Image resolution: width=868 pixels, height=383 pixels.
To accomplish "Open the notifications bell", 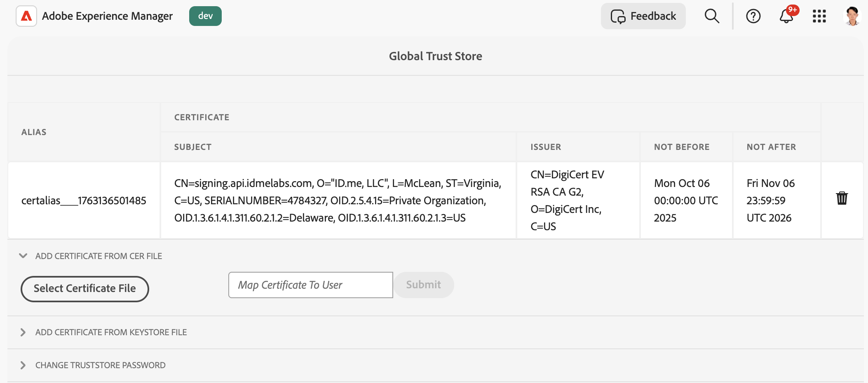I will (x=786, y=16).
